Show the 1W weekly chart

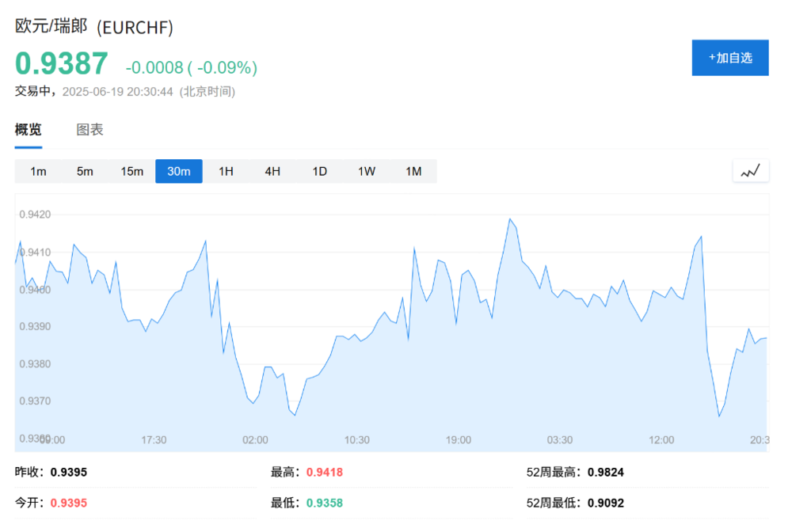click(366, 171)
